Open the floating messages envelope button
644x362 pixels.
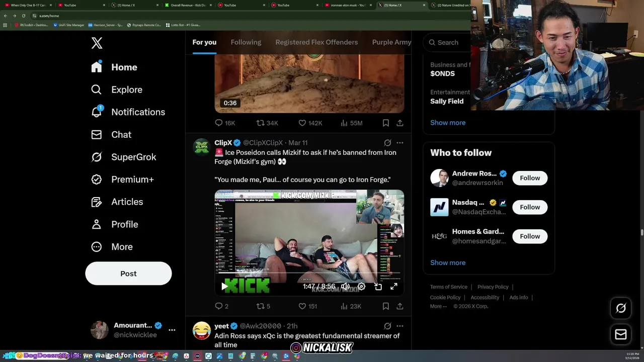(621, 334)
